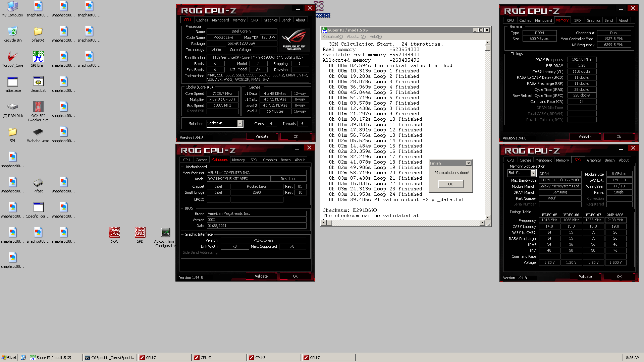
Task: Switch to Super PI taskbar button
Action: point(55,358)
